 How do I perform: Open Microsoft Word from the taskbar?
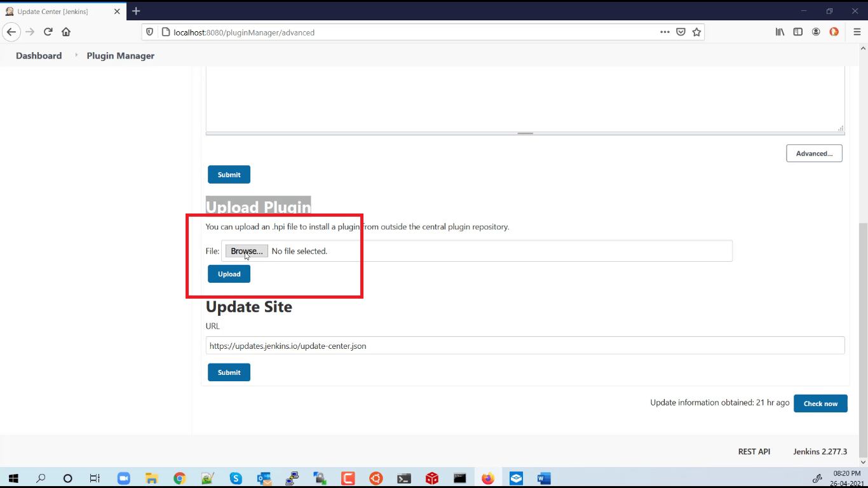click(x=543, y=478)
